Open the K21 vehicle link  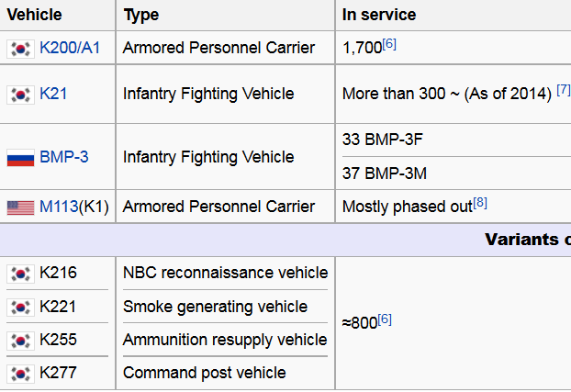53,94
